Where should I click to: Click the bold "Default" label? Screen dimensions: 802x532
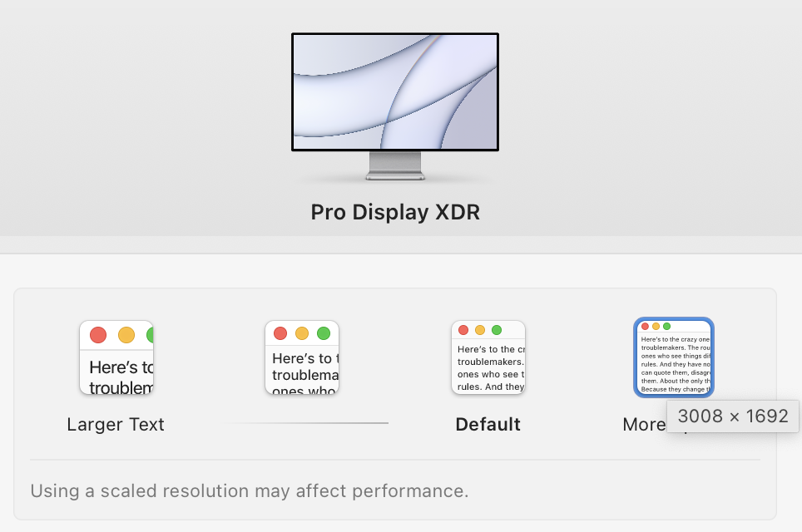488,424
